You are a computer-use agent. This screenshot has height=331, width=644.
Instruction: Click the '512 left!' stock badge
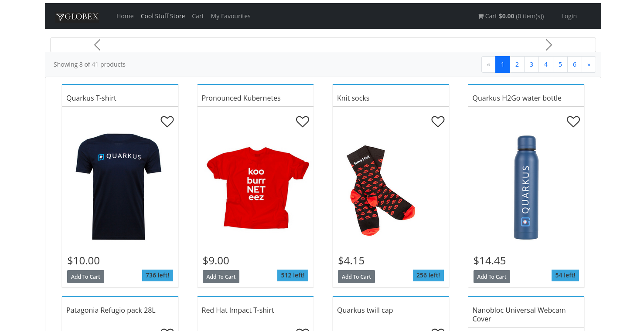pos(293,275)
